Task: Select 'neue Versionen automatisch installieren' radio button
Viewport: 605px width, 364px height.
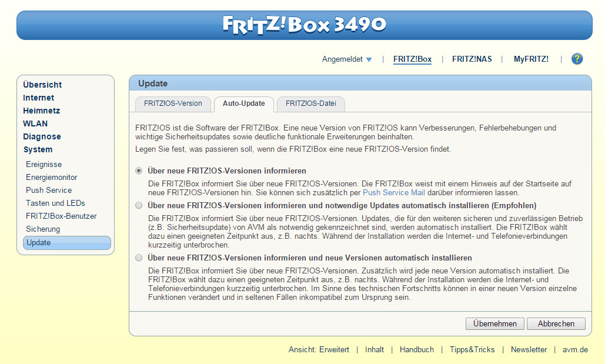Action: (x=139, y=258)
